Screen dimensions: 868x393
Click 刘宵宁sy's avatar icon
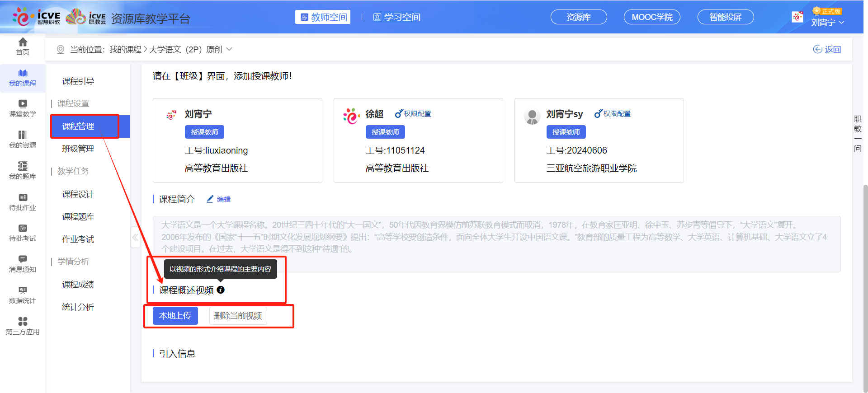coord(532,117)
